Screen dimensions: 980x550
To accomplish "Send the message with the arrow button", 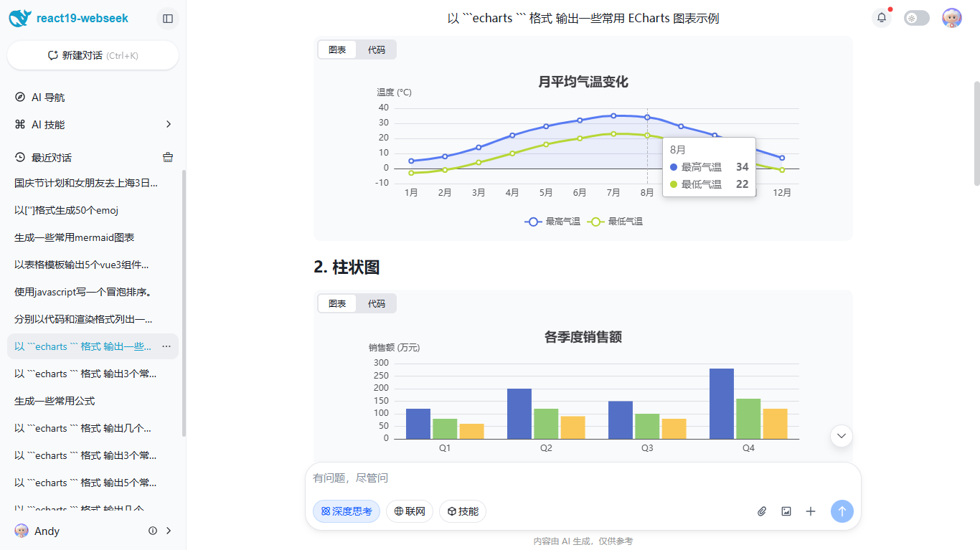I will click(842, 511).
